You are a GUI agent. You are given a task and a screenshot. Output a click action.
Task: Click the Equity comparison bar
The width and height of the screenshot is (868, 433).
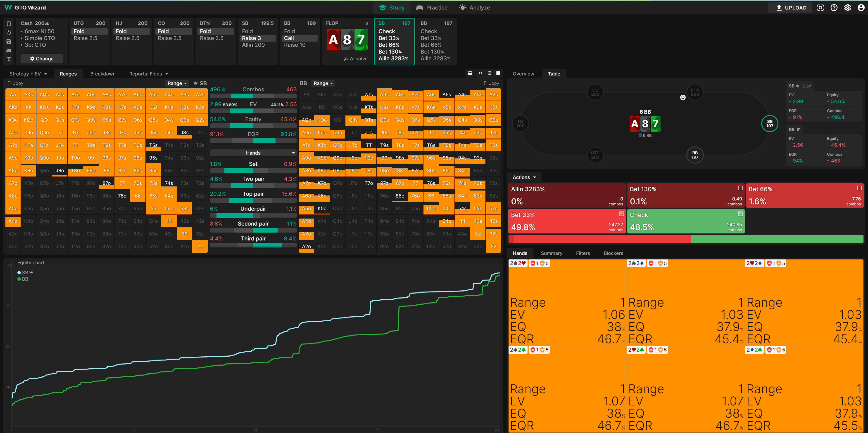(253, 126)
